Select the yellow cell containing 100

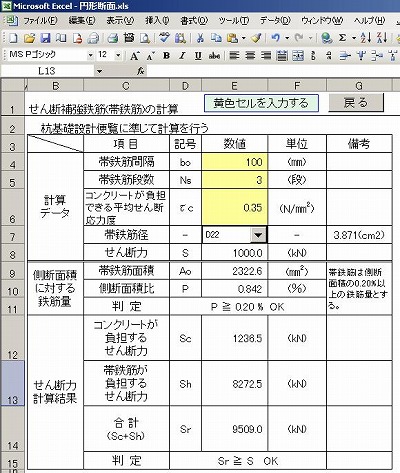click(x=234, y=162)
